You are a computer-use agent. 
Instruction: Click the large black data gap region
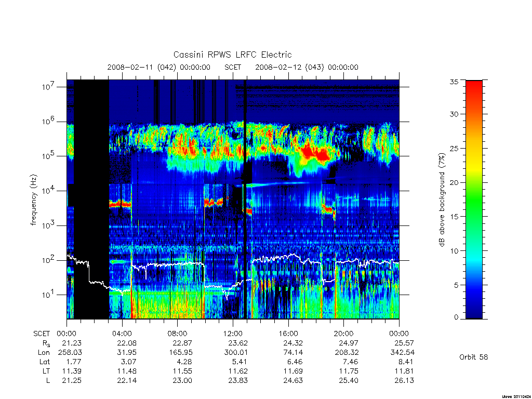tap(91, 199)
